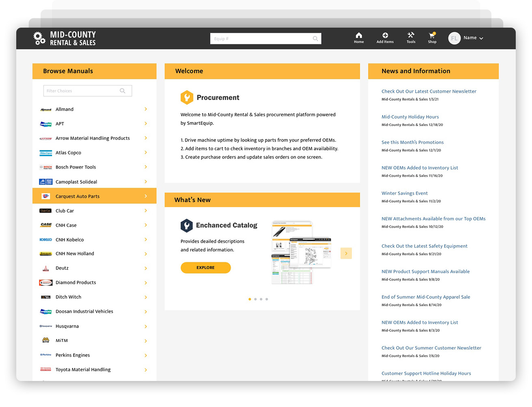This screenshot has height=407, width=532.
Task: Click the EXPLORE button
Action: (x=205, y=268)
